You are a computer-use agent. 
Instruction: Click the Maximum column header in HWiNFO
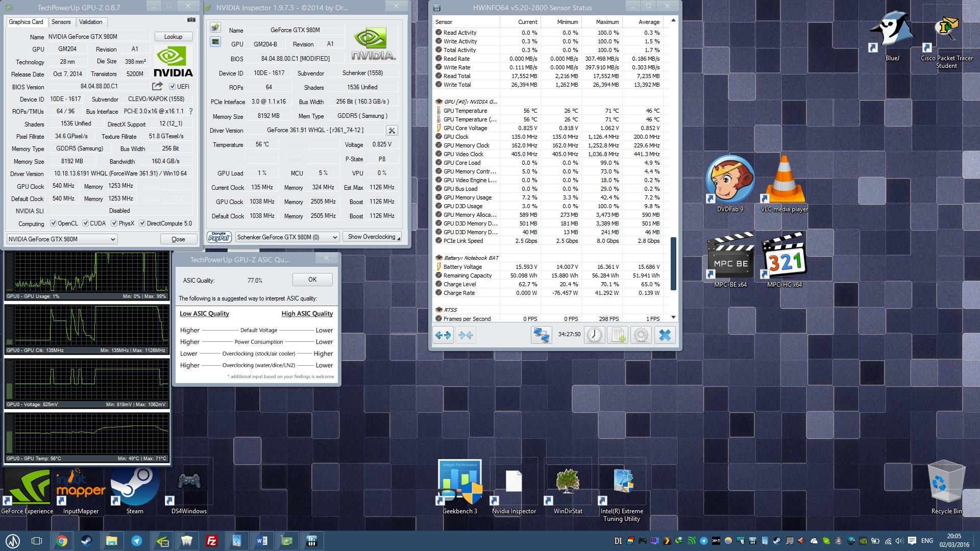tap(602, 22)
